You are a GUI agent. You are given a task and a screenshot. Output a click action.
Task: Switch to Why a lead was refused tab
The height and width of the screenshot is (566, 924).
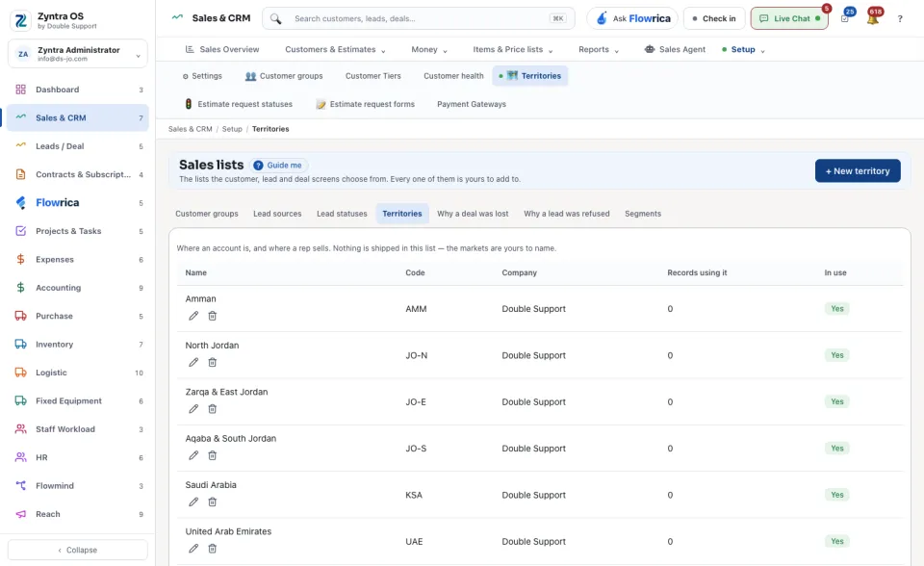tap(566, 214)
